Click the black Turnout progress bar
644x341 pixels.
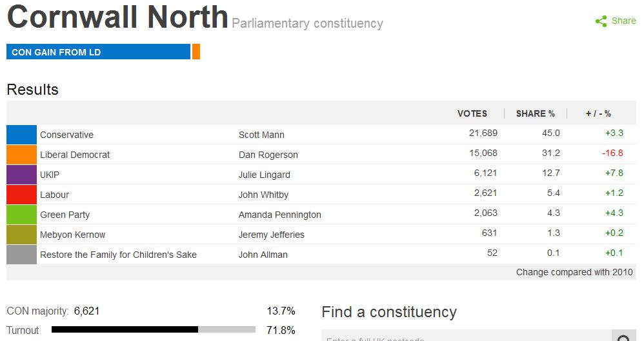pyautogui.click(x=125, y=329)
